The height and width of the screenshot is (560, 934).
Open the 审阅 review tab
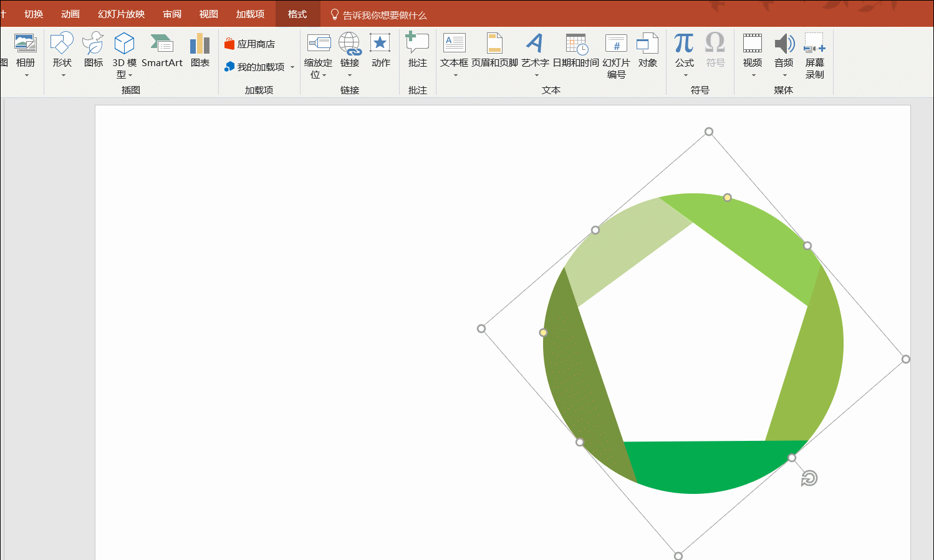172,14
